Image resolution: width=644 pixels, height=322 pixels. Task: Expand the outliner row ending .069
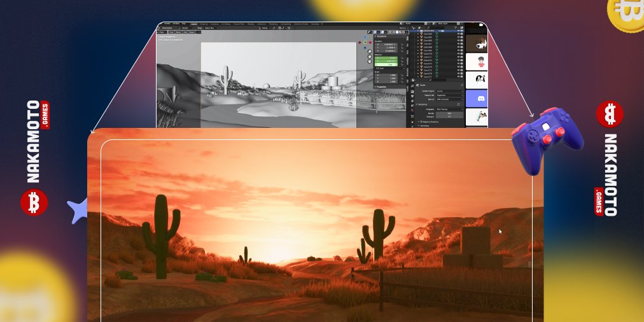418,50
